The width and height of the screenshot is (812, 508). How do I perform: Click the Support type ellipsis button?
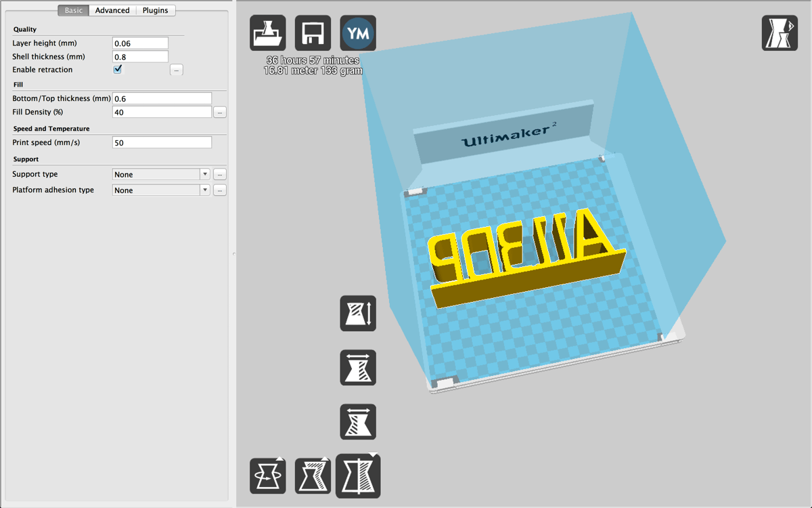[x=219, y=174]
